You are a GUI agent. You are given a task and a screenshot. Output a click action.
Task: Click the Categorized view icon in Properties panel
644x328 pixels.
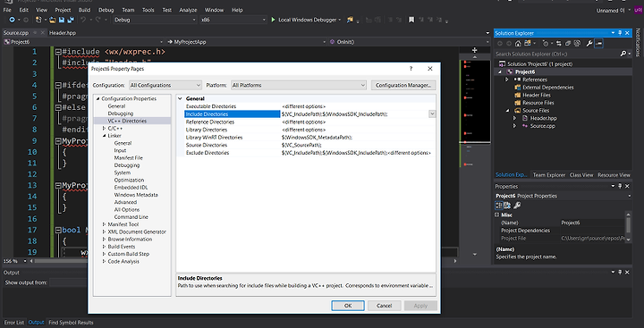499,206
